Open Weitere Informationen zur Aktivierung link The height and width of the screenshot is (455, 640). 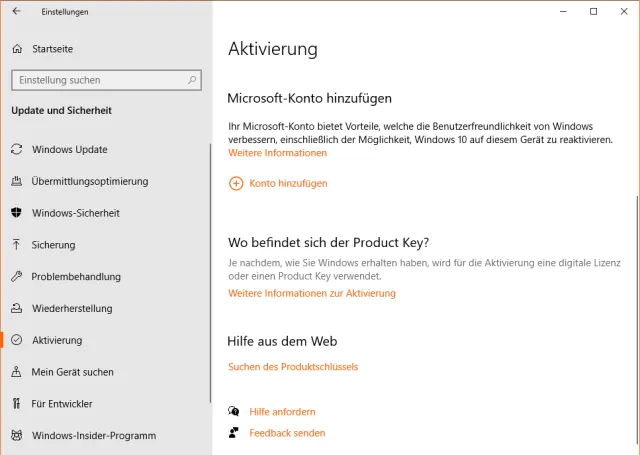[312, 293]
